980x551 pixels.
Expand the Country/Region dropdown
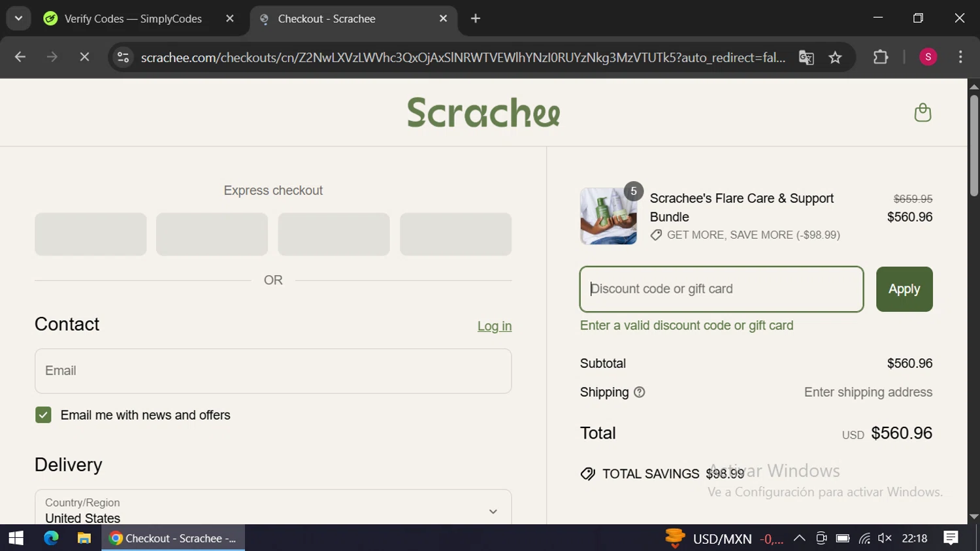click(273, 507)
